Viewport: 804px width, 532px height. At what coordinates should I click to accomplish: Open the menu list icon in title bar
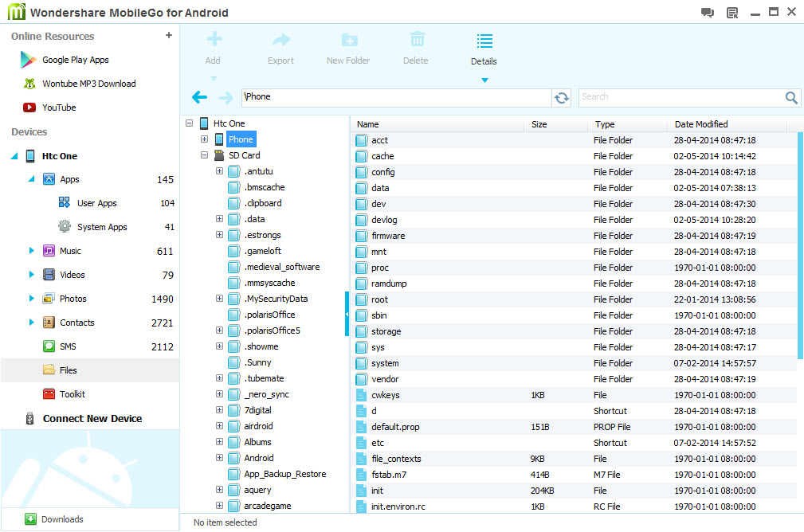click(x=732, y=13)
